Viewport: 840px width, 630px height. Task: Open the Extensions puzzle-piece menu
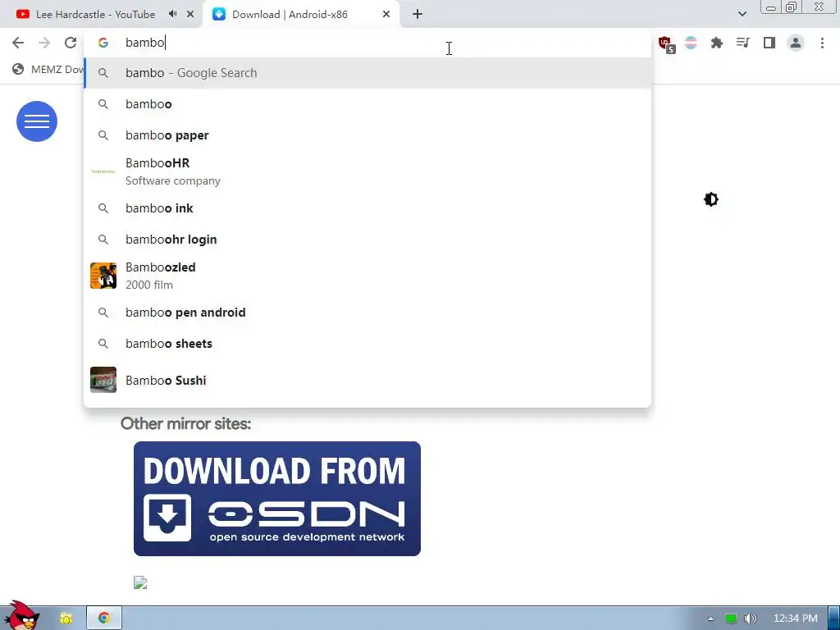pos(717,43)
